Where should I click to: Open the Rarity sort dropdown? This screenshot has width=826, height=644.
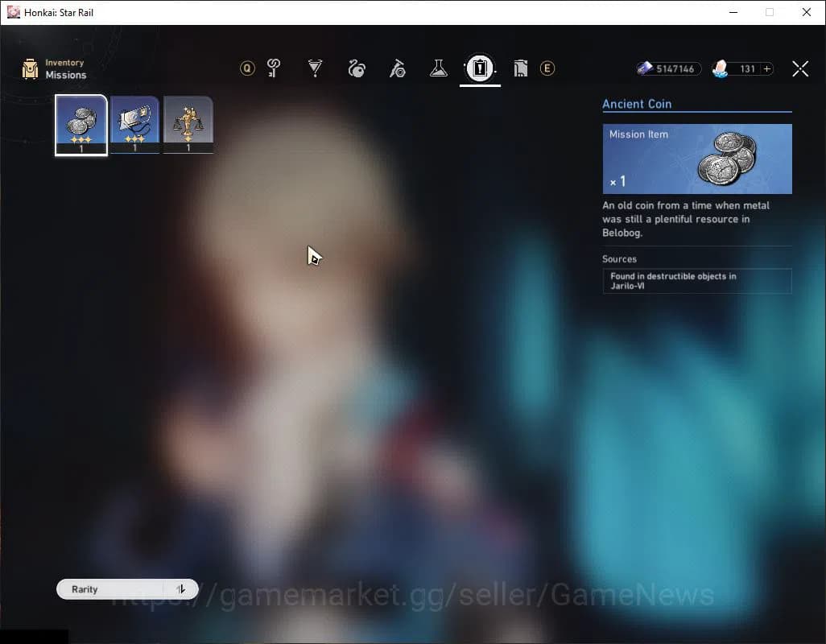pyautogui.click(x=113, y=589)
